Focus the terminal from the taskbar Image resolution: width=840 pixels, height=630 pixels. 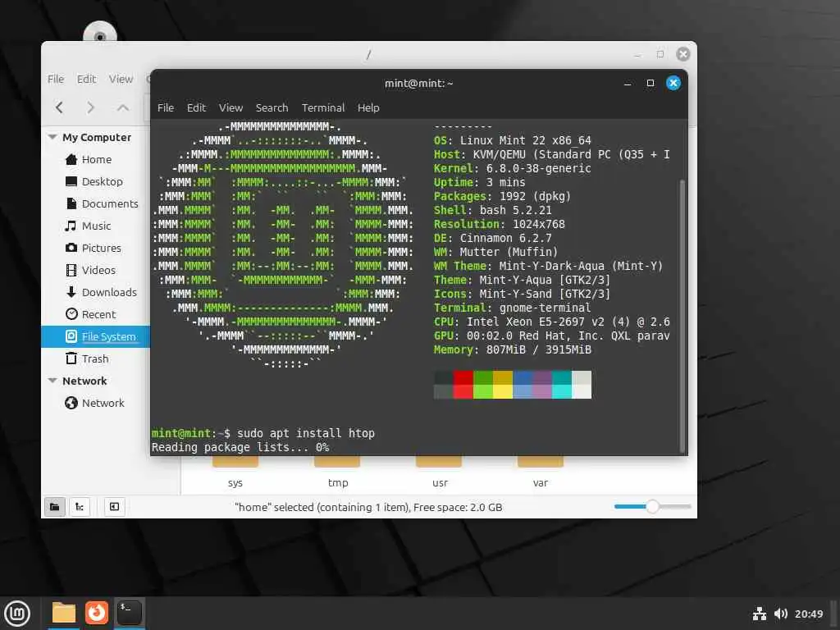coord(129,613)
